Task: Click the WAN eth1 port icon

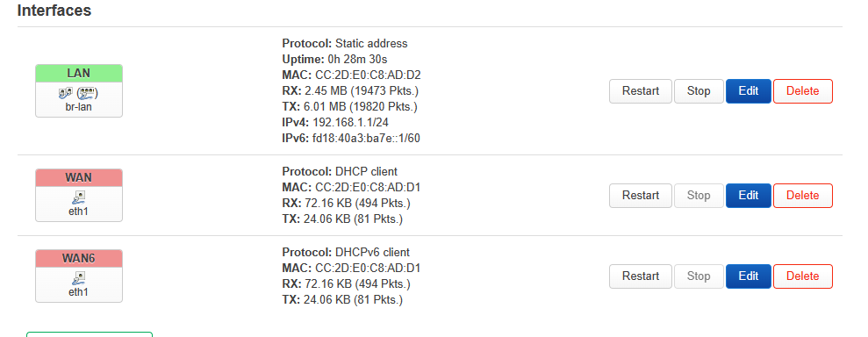Action: pyautogui.click(x=79, y=197)
